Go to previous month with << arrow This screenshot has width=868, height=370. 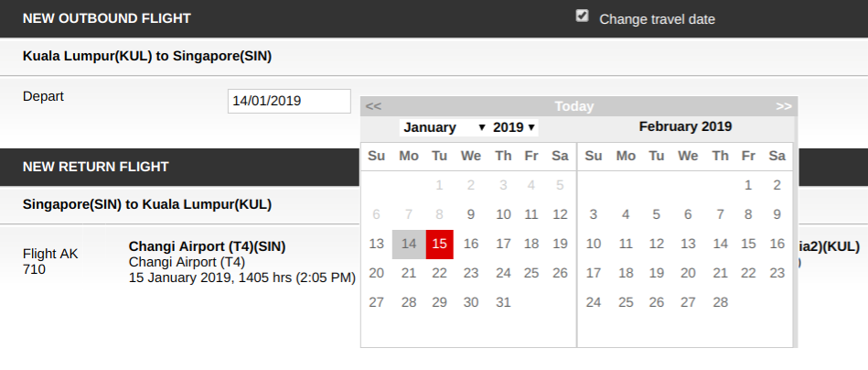373,106
